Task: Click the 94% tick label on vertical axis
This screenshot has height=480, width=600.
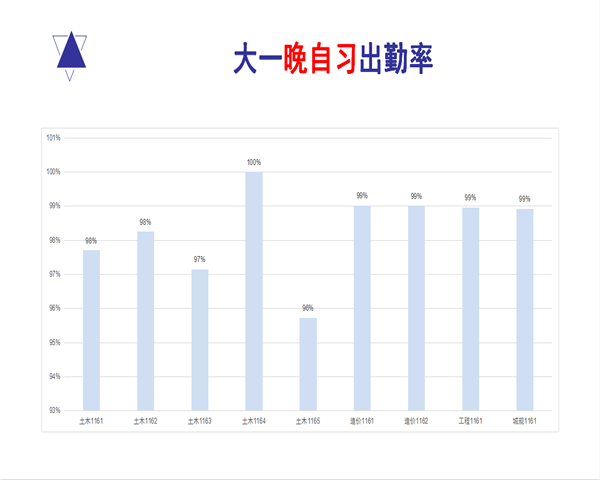Action: (54, 376)
